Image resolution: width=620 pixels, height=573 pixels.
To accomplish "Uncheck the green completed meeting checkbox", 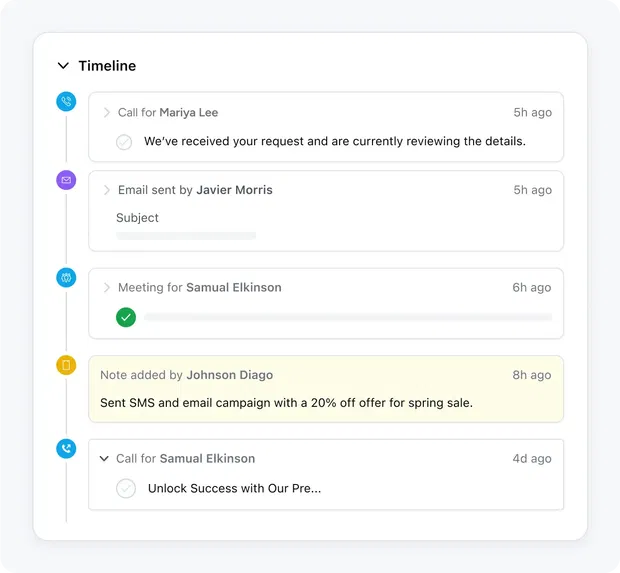I will click(x=126, y=317).
